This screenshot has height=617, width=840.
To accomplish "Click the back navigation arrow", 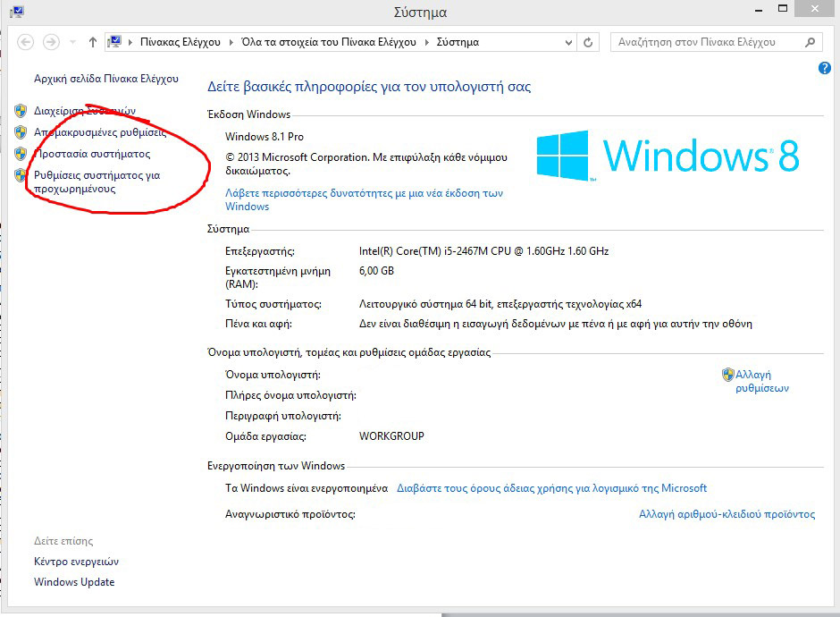I will [25, 42].
